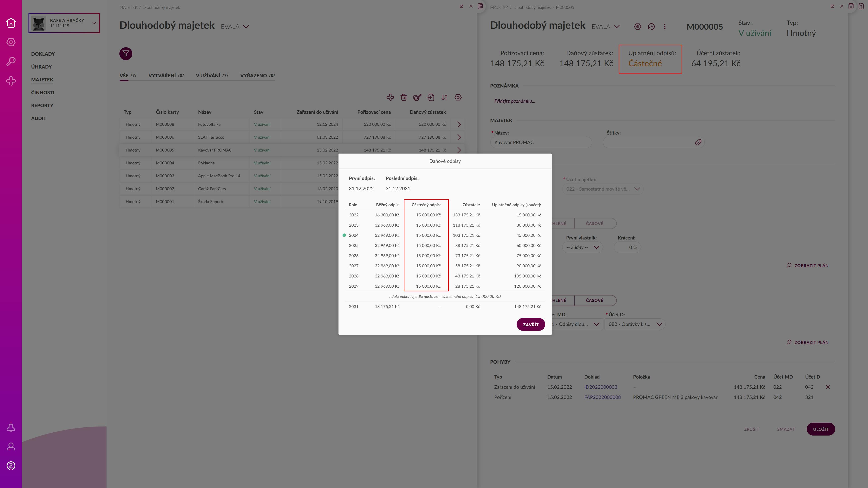Click the sort arrows icon in the list toolbar
This screenshot has width=868, height=488.
point(444,97)
